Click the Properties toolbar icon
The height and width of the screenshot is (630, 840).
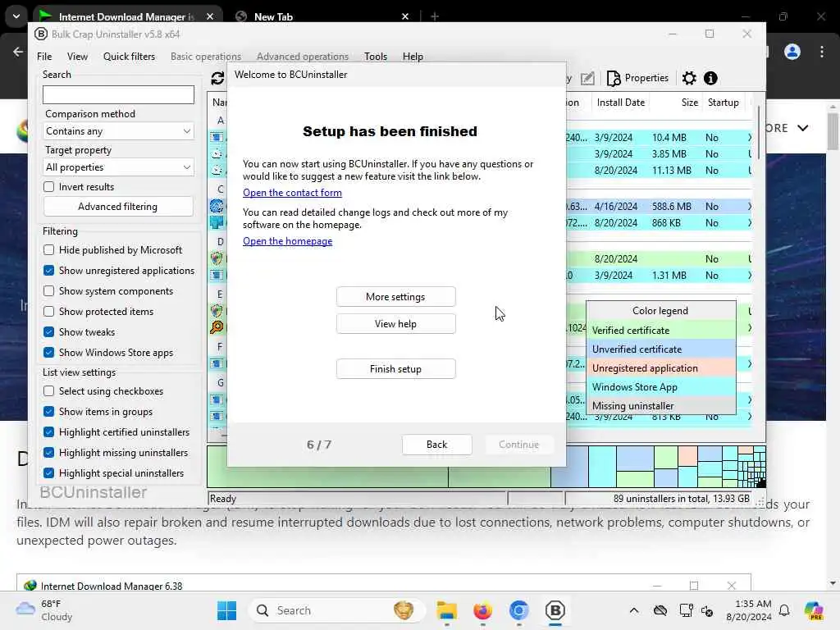click(x=637, y=78)
